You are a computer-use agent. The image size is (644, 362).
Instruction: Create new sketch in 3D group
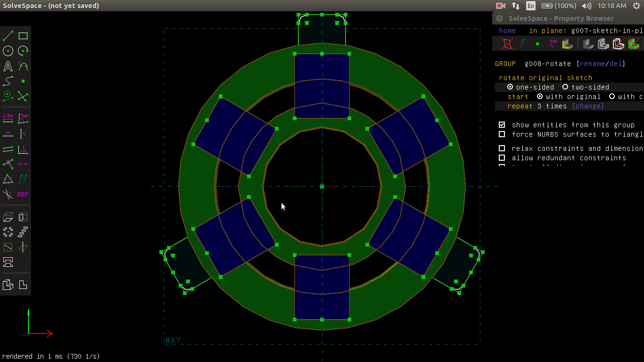click(x=23, y=247)
